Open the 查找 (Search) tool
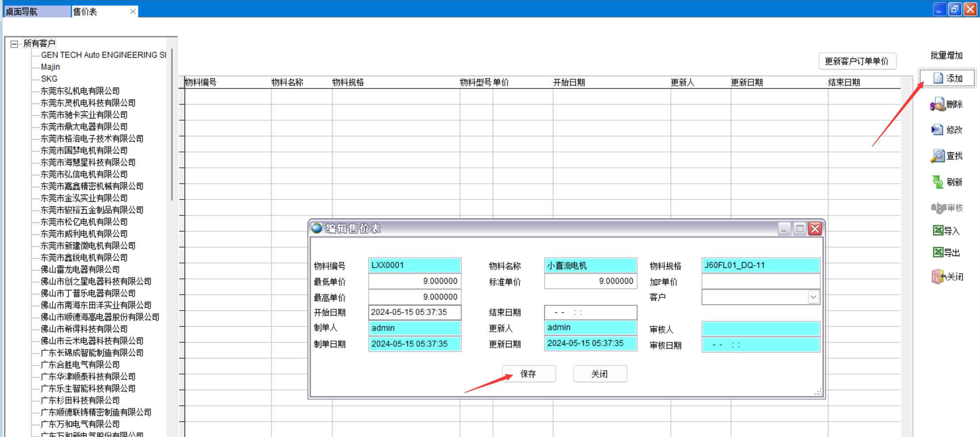 click(937, 156)
